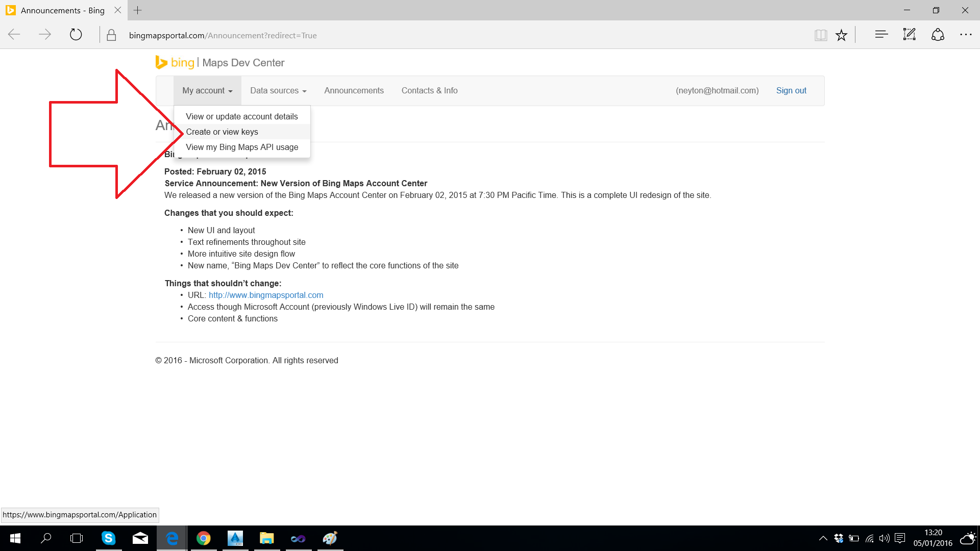Open Visual Studio infinity icon
Screen dimensions: 980x551
[298, 538]
